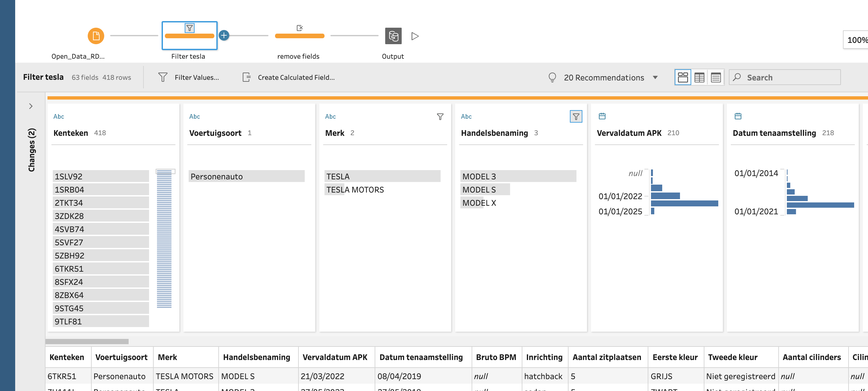Viewport: 868px width, 391px height.
Task: Switch to data grid view
Action: click(699, 77)
